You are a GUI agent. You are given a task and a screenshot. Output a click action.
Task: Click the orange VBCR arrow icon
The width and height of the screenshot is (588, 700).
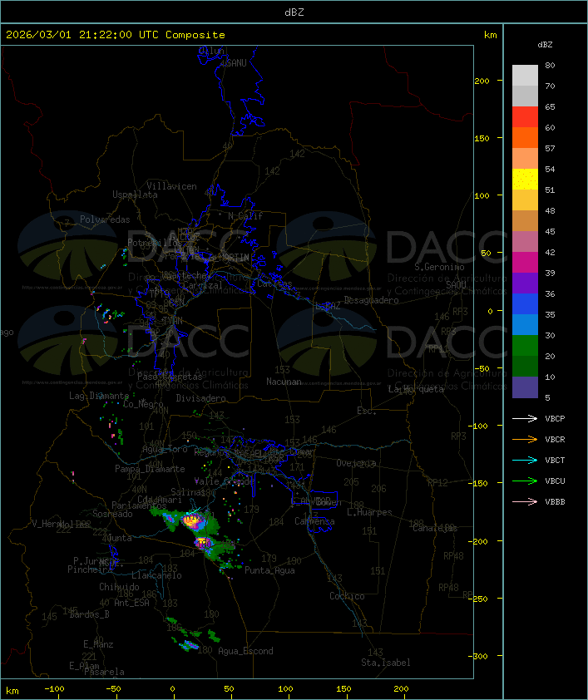[x=525, y=439]
